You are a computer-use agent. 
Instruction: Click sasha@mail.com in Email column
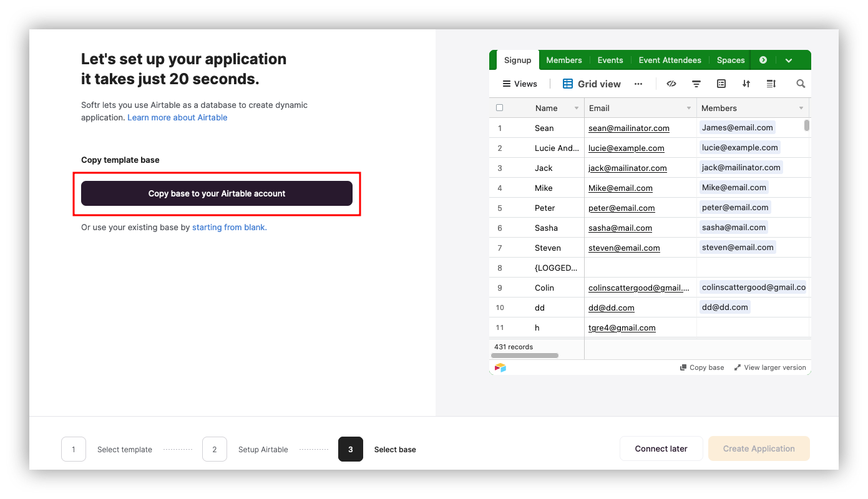pyautogui.click(x=620, y=228)
